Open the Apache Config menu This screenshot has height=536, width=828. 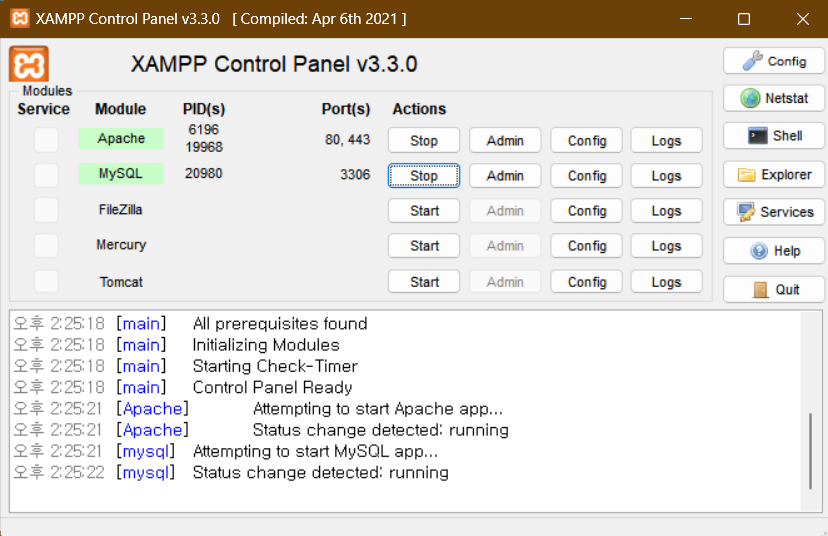[587, 140]
